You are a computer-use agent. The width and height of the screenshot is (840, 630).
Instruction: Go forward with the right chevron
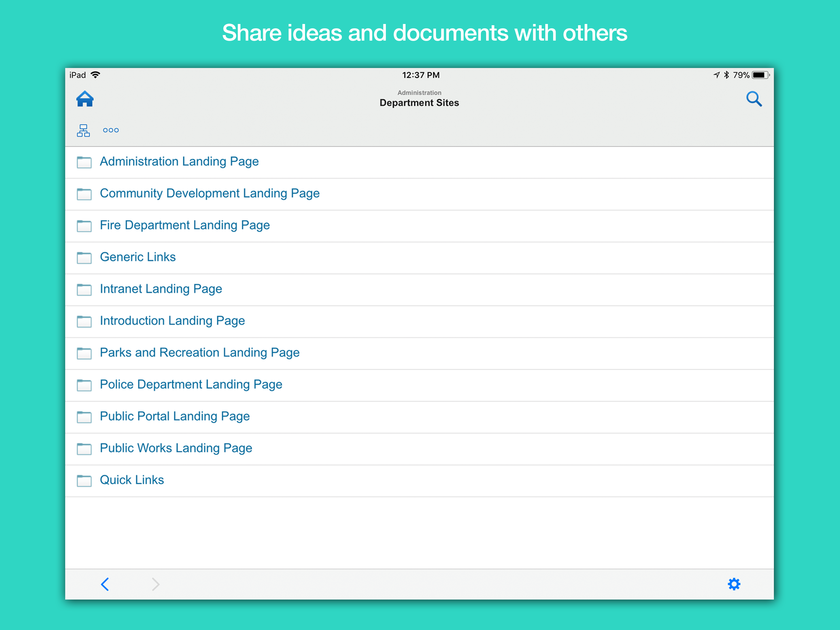[x=155, y=584]
